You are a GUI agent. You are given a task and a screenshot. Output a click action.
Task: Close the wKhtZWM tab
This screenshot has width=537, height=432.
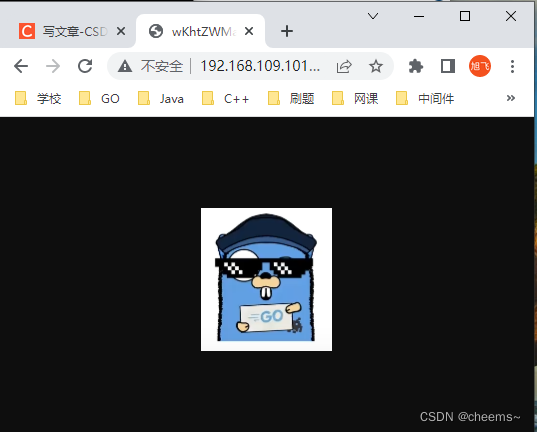coord(249,32)
